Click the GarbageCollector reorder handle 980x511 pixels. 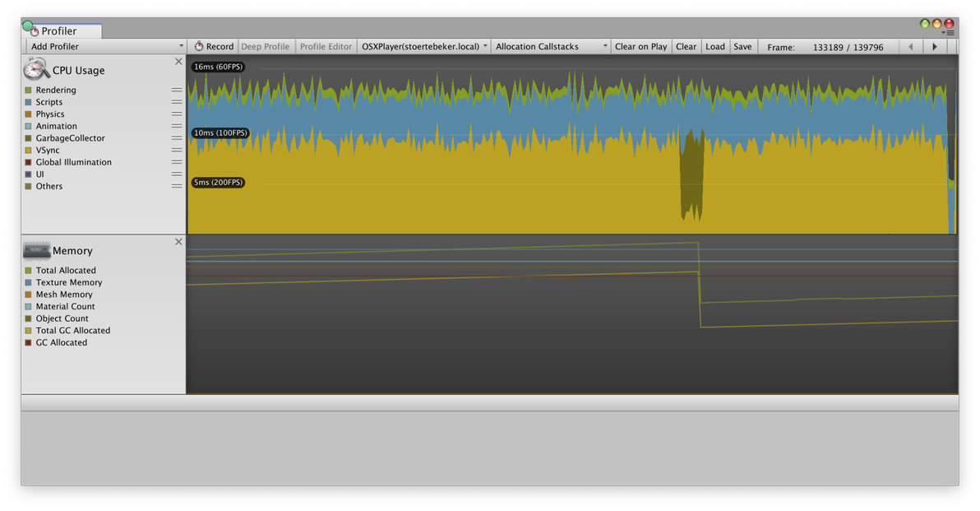(x=177, y=138)
